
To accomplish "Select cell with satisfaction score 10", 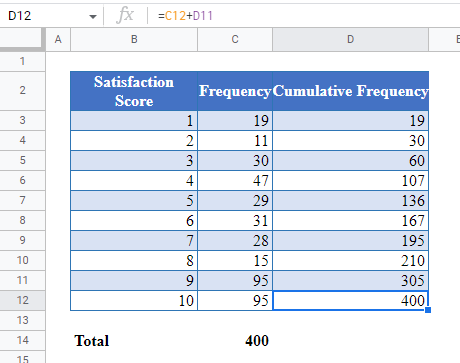I will pos(134,300).
